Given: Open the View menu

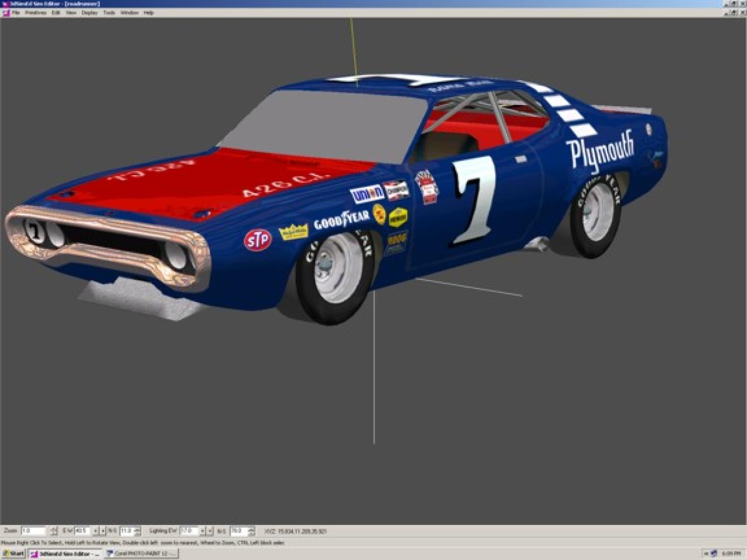Looking at the screenshot, I should pos(71,12).
